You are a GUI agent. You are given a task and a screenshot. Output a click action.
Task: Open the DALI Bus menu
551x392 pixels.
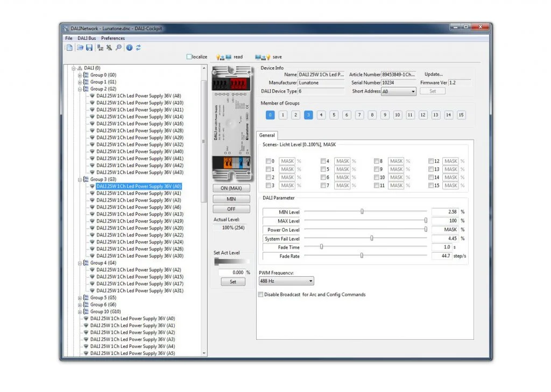pos(87,38)
